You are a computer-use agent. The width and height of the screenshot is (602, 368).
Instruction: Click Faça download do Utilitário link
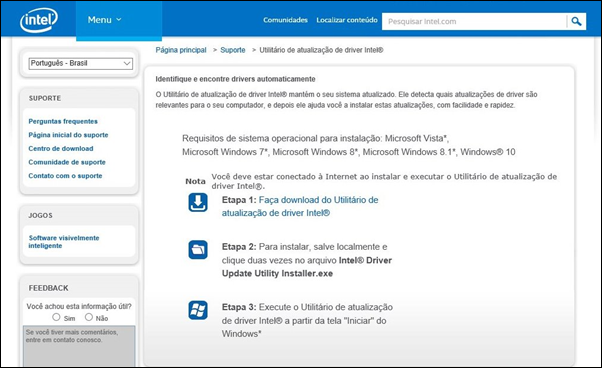[x=300, y=206]
